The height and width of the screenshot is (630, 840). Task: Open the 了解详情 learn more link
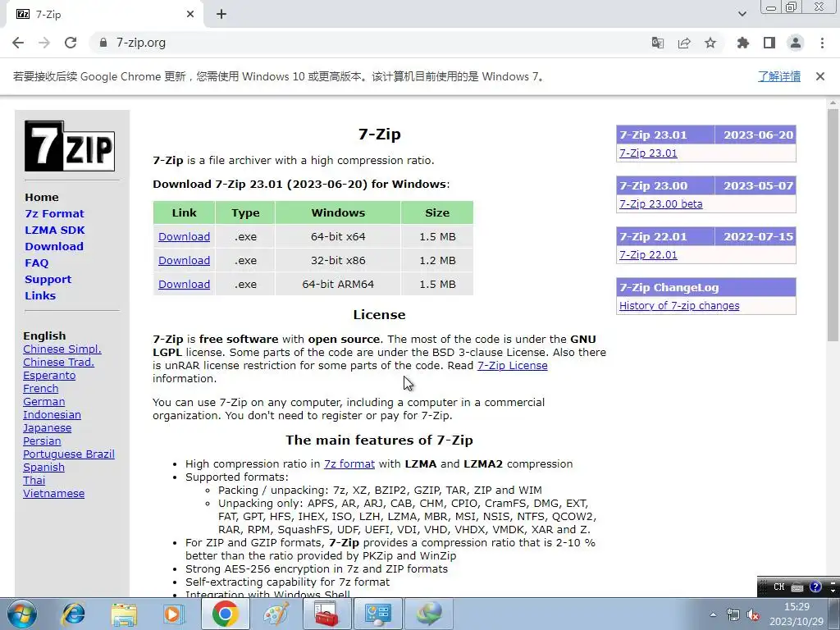click(x=779, y=76)
